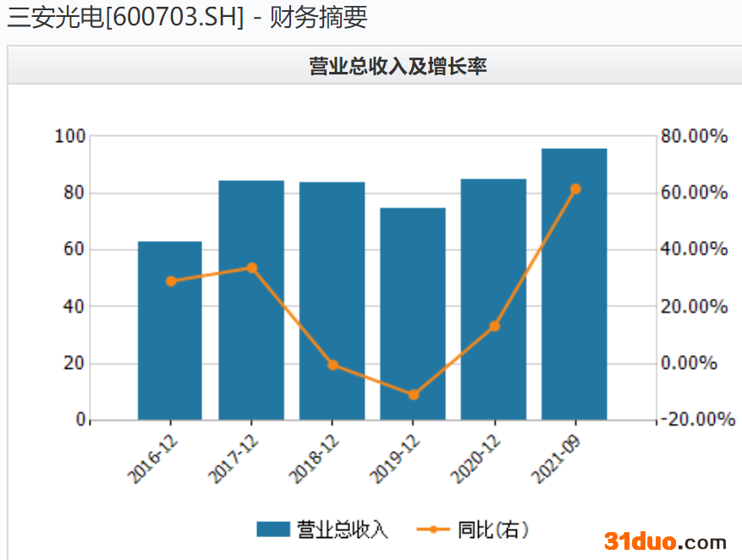
Task: Click the chart title 营业总收入及增长率
Action: pyautogui.click(x=398, y=66)
